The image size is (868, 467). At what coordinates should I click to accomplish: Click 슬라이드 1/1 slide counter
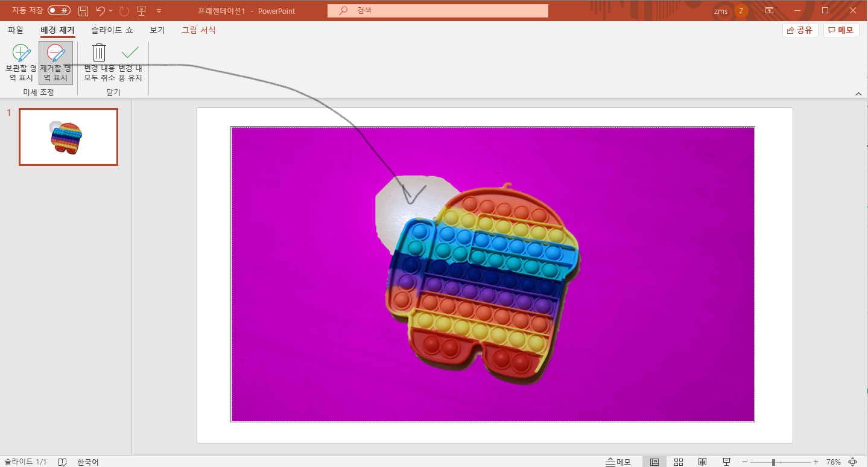(25, 462)
